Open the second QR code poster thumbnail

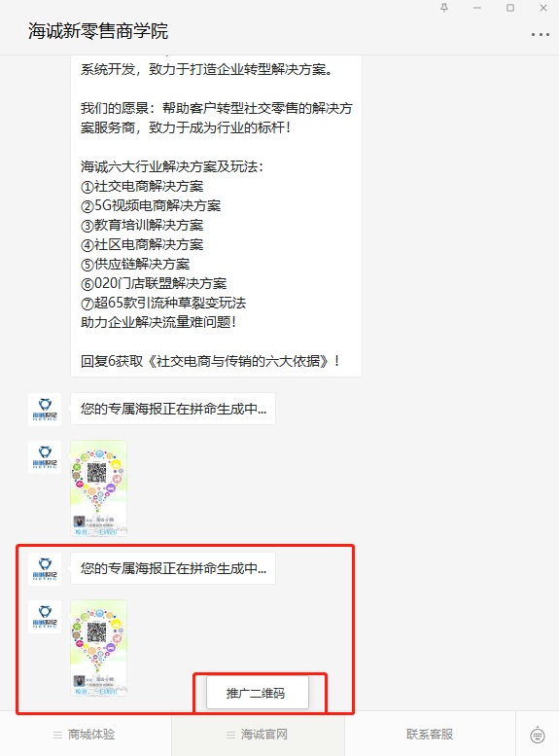click(99, 648)
